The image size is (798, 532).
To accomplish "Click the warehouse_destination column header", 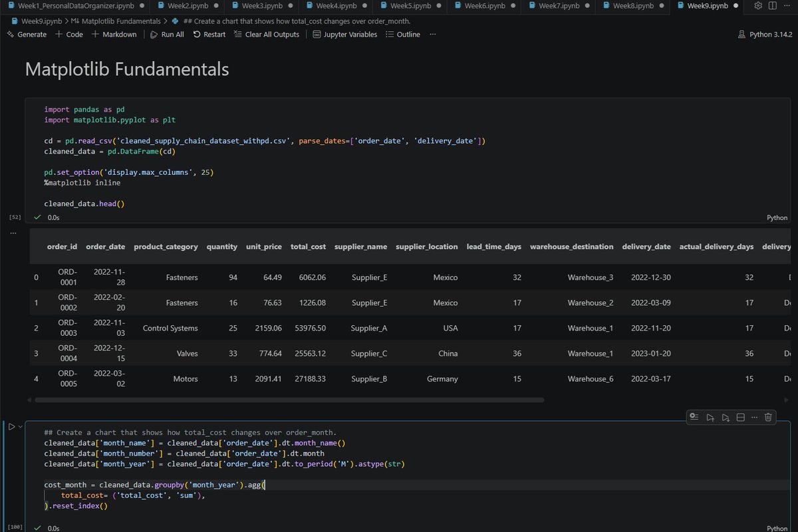I will coord(571,247).
